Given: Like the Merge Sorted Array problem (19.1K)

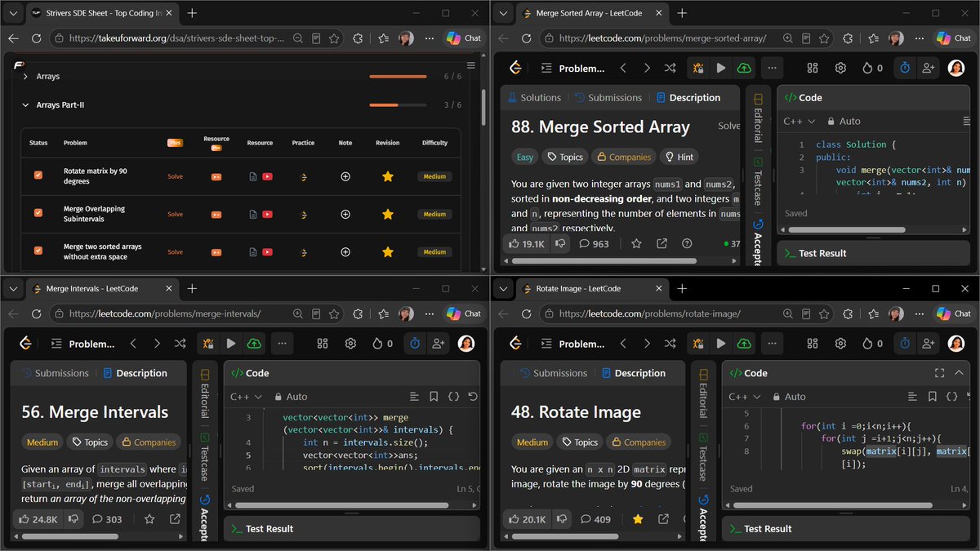Looking at the screenshot, I should (x=527, y=243).
